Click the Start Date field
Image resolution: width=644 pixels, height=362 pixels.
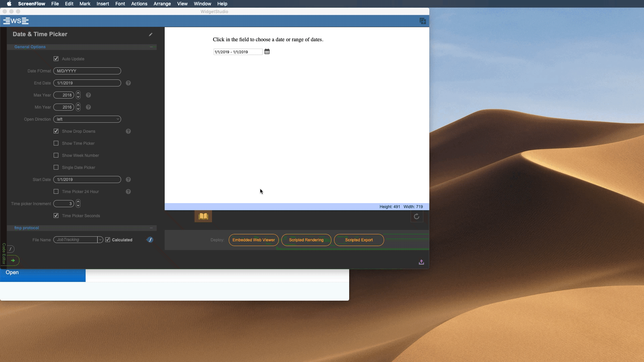click(87, 180)
